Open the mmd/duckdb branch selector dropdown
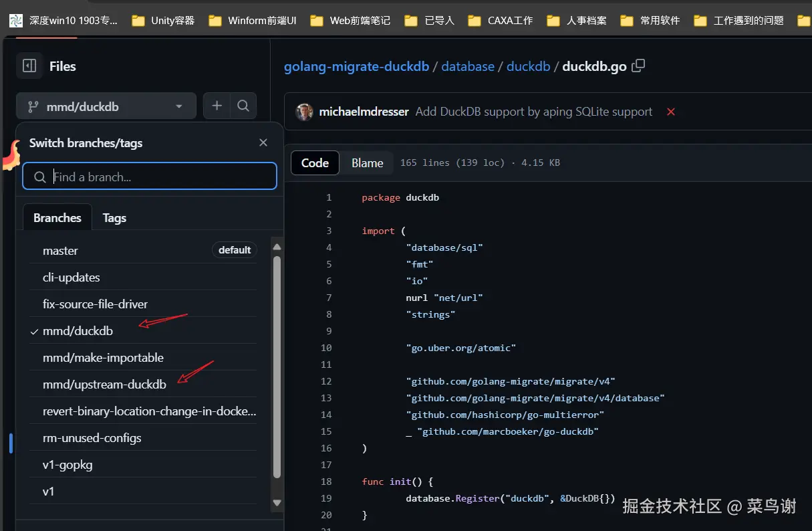This screenshot has height=531, width=812. pyautogui.click(x=106, y=106)
